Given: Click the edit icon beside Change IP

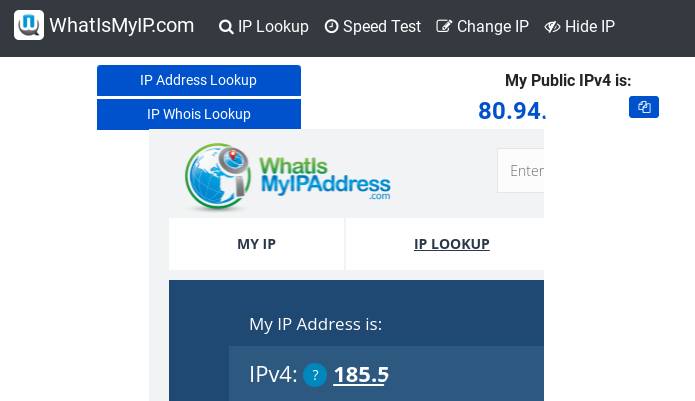Looking at the screenshot, I should click(x=444, y=26).
